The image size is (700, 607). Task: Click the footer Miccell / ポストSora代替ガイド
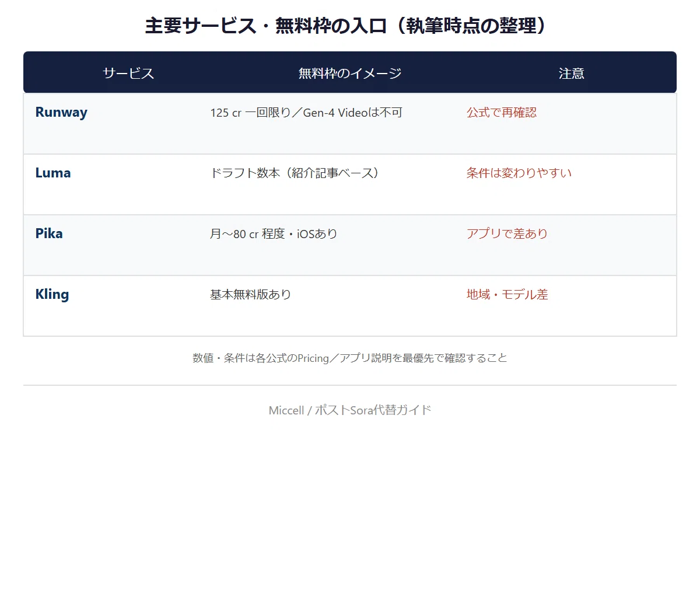click(x=350, y=410)
